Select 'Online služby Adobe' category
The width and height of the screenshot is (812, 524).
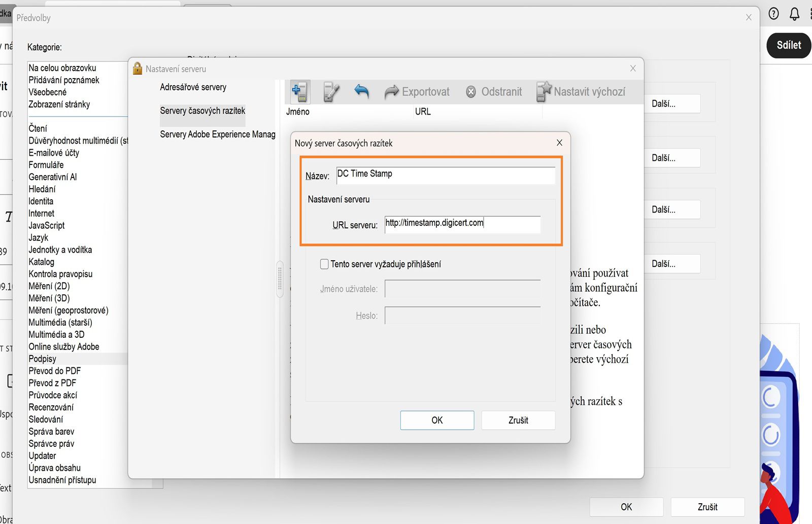coord(64,347)
